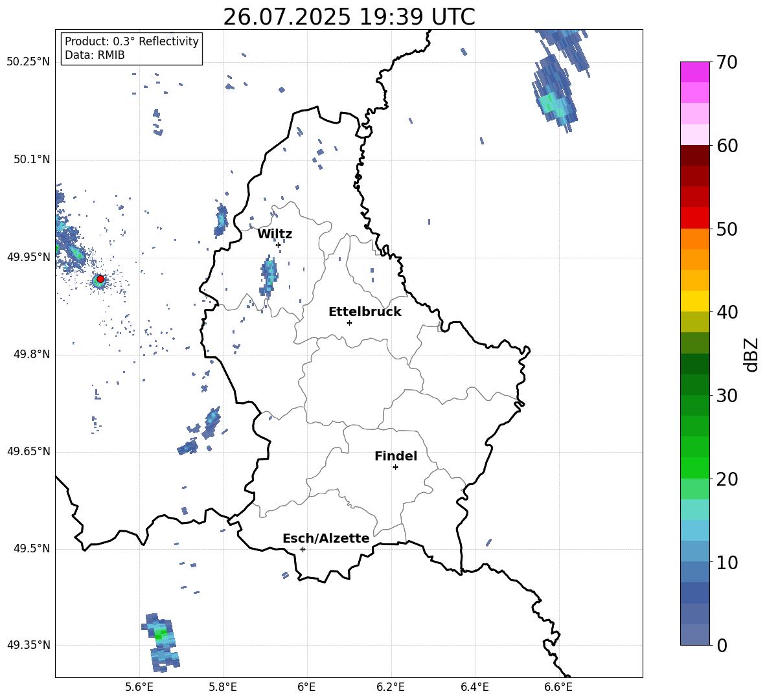Click the colorbar tick value 10
767x700 pixels.
tap(727, 562)
